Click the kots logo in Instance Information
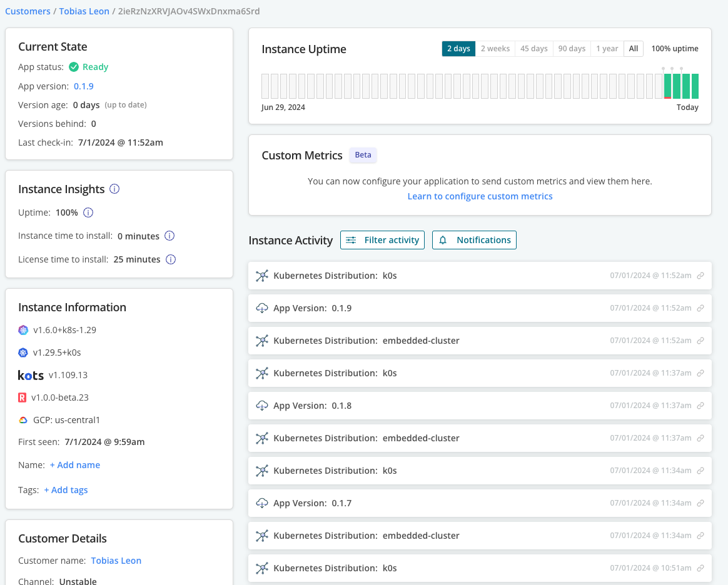Viewport: 728px width, 585px height. pyautogui.click(x=31, y=375)
